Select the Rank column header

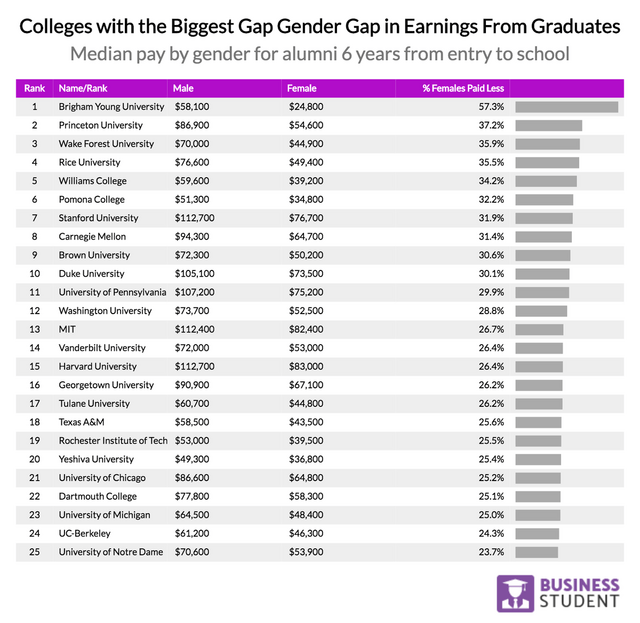33,88
